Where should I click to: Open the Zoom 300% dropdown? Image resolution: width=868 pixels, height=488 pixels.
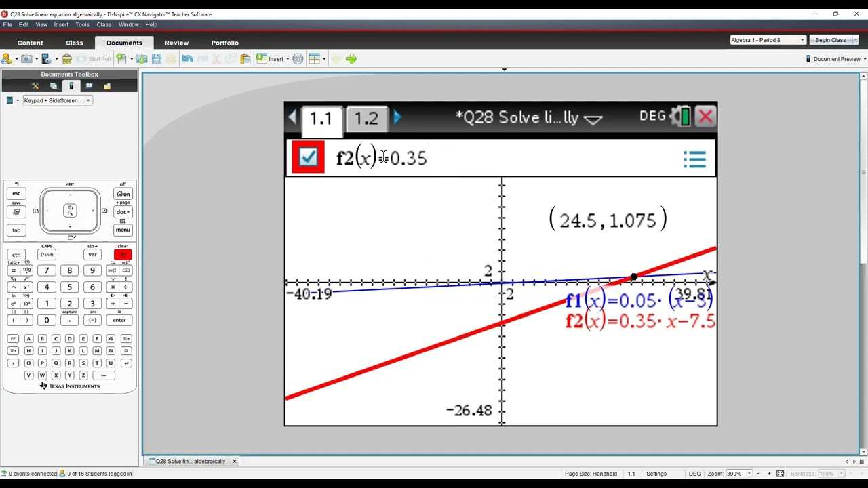(739, 474)
